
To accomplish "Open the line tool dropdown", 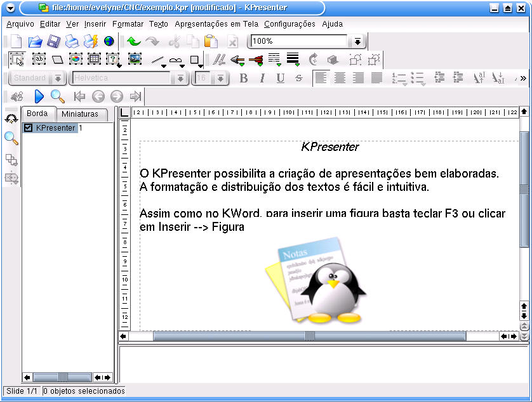I will (x=164, y=66).
